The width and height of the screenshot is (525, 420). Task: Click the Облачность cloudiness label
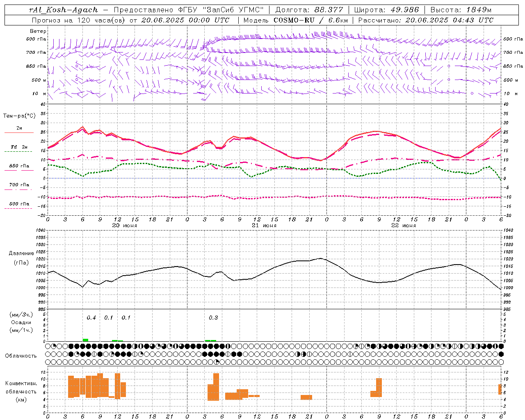point(21,356)
